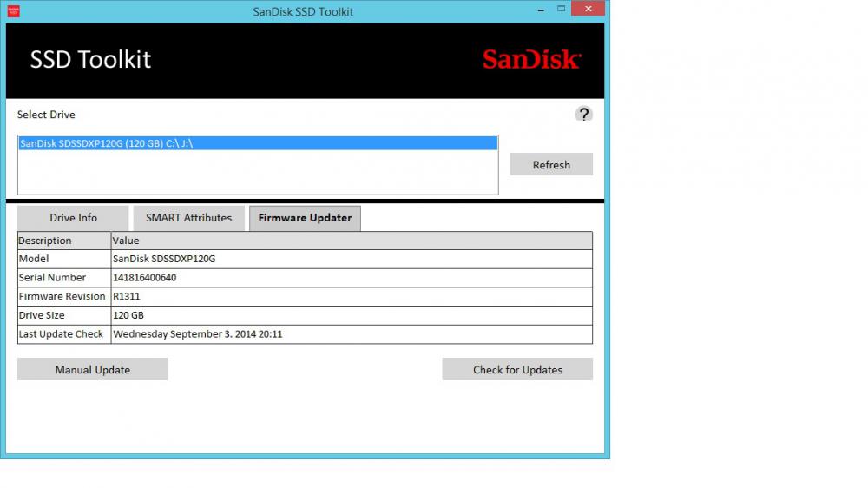
Task: Click the serial number value 141816400640
Action: point(144,278)
